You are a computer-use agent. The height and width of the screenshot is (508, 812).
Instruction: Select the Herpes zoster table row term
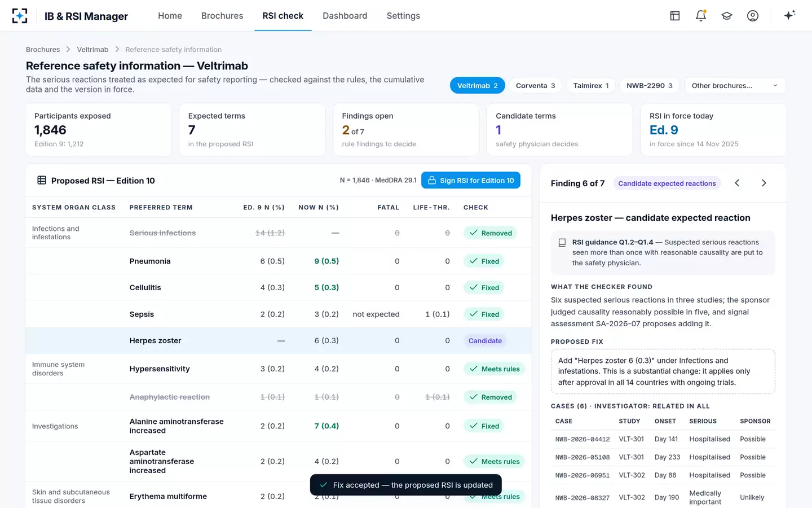pos(155,341)
